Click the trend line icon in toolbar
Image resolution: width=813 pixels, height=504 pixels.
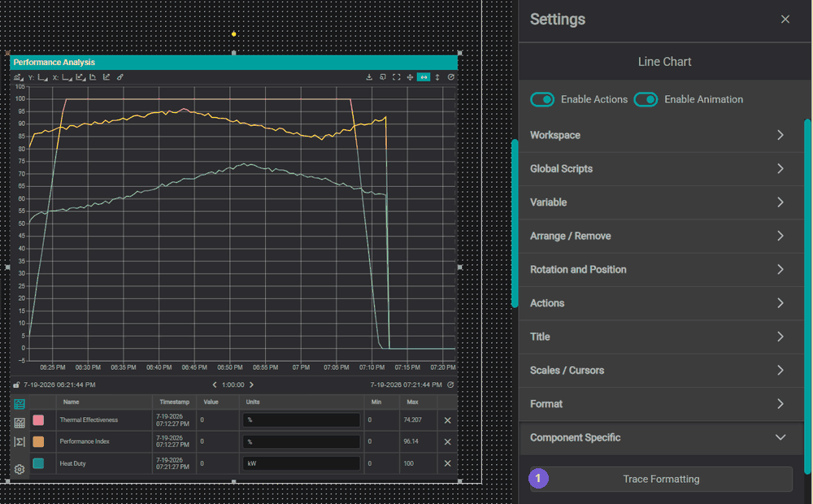pos(107,77)
